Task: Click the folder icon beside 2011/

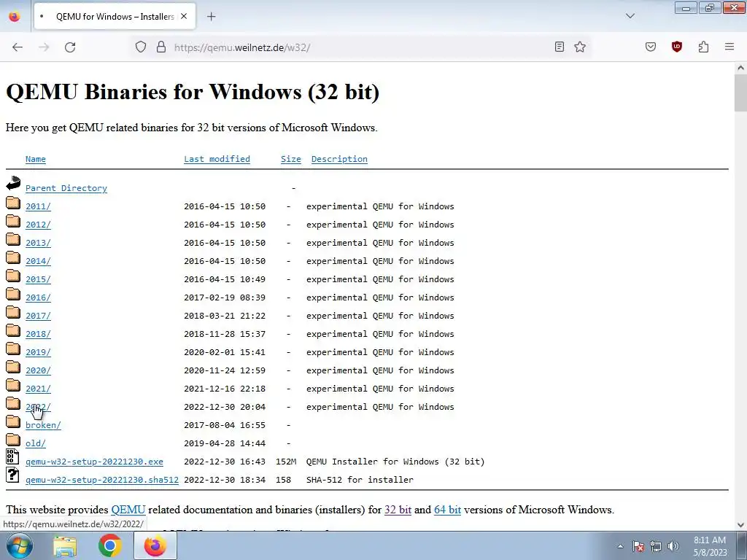Action: coord(13,203)
